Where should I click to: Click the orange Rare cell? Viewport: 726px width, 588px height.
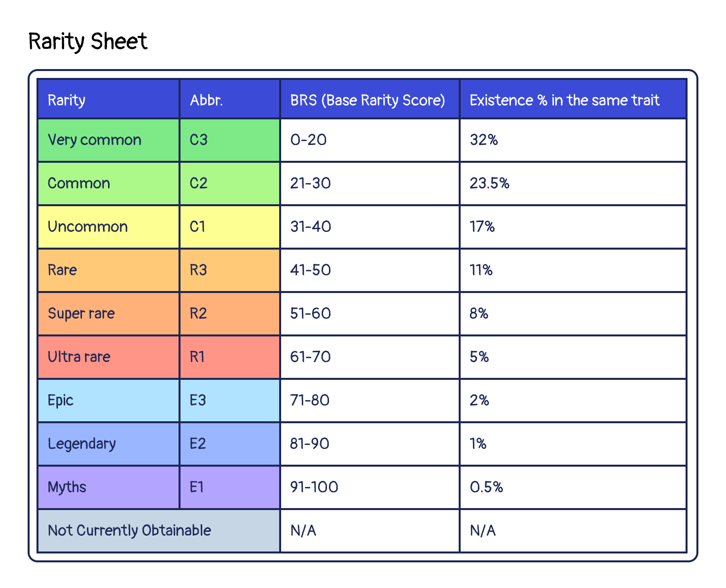click(109, 270)
